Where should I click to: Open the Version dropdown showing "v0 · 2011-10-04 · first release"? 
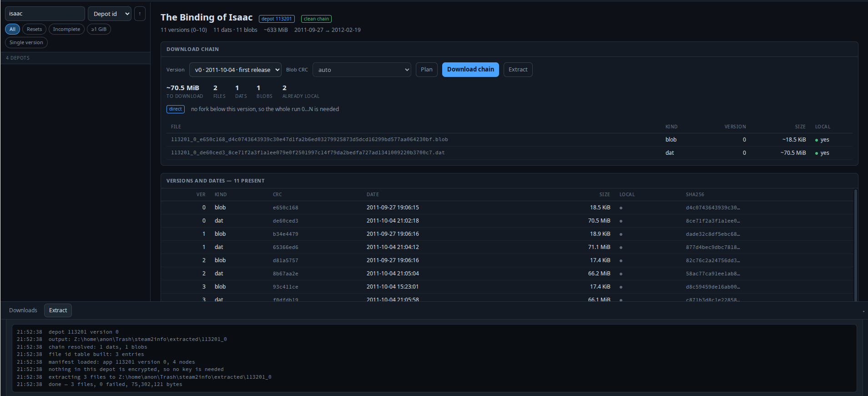tap(235, 70)
